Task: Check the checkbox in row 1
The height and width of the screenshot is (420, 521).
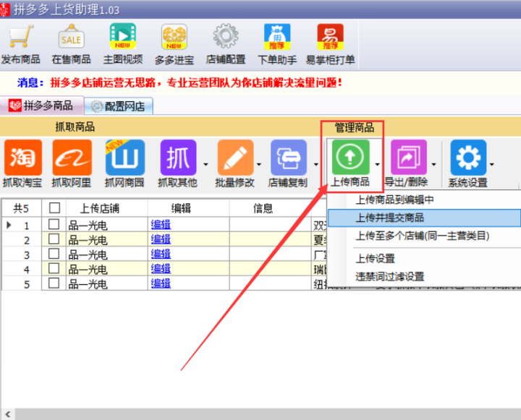Action: [54, 225]
